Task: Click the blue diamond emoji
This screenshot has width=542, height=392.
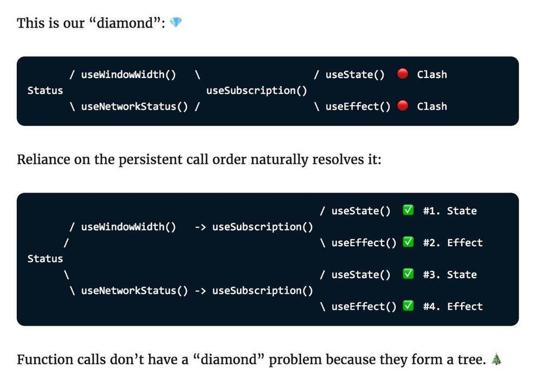Action: (x=176, y=22)
